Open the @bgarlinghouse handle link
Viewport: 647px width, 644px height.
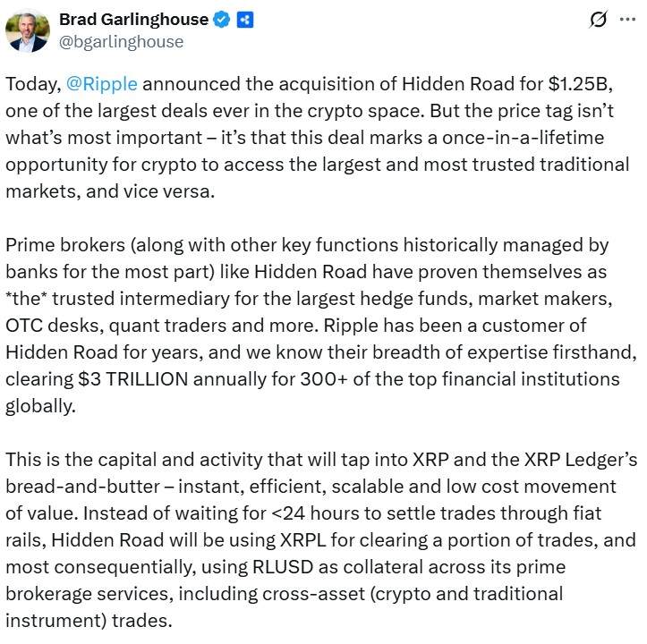121,41
